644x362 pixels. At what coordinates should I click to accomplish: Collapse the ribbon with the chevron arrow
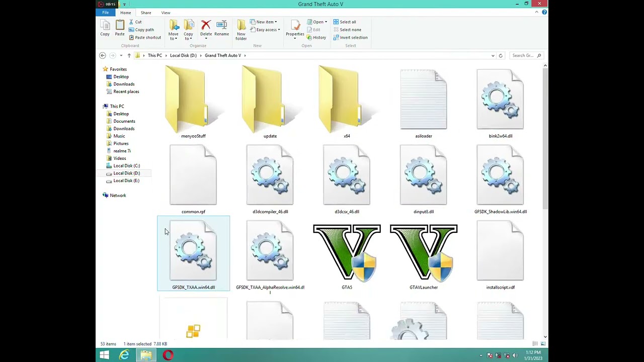536,12
